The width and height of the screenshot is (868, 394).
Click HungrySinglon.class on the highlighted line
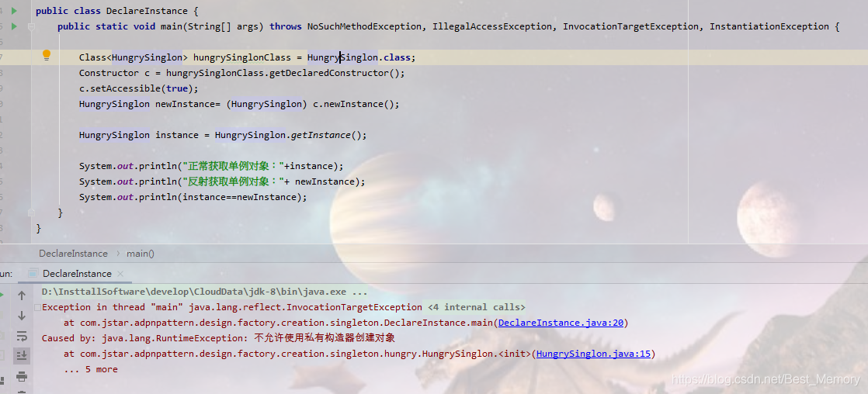click(359, 57)
